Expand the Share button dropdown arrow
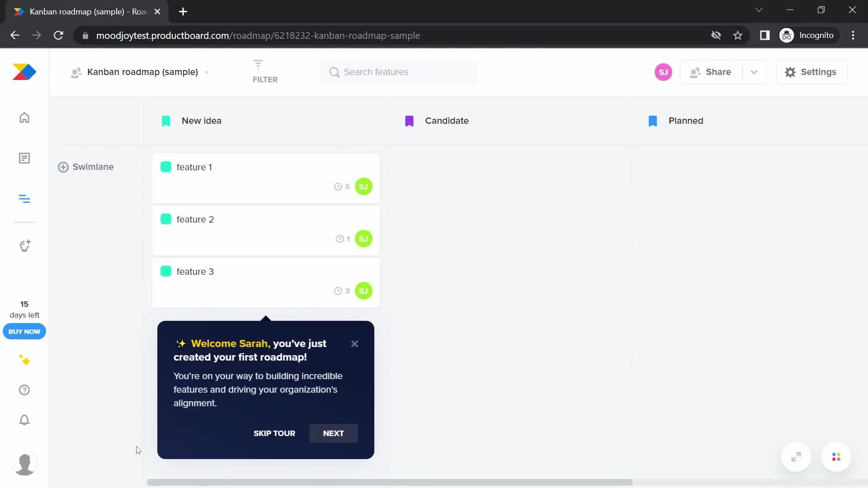 point(754,72)
